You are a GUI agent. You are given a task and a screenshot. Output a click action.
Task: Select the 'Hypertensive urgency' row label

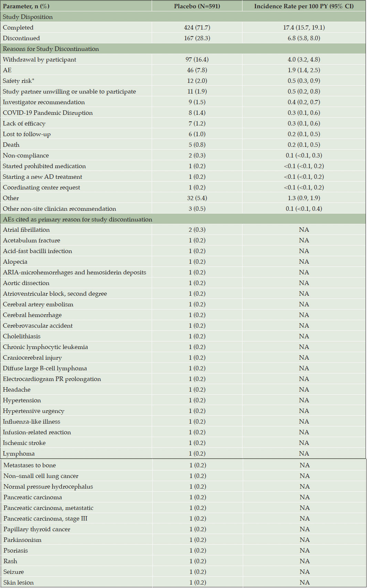(34, 411)
